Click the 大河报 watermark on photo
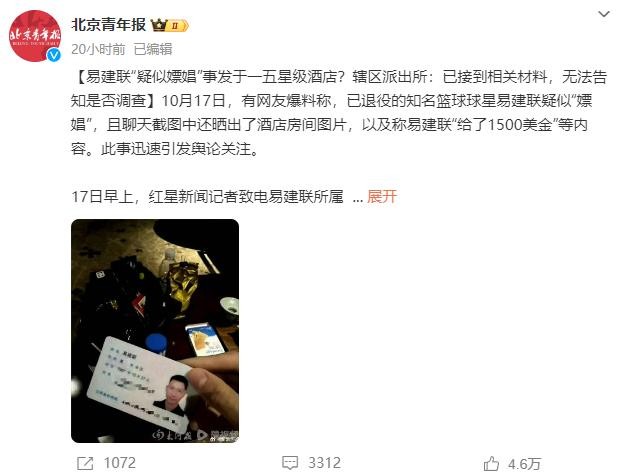This screenshot has height=474, width=620. click(x=173, y=435)
